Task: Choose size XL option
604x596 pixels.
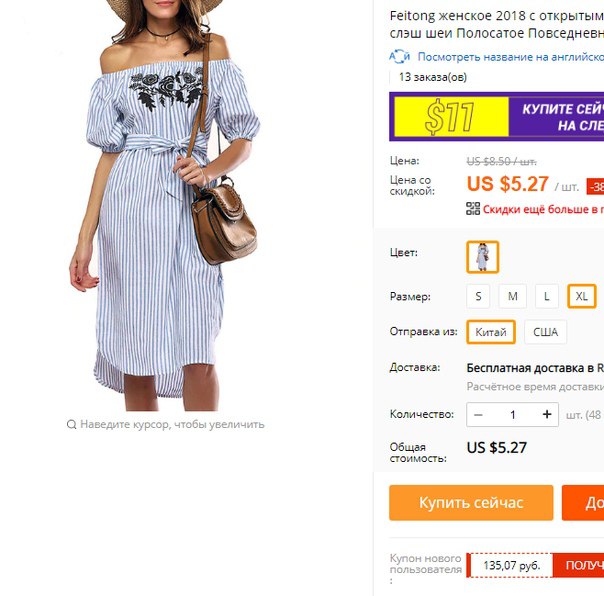Action: pyautogui.click(x=582, y=296)
